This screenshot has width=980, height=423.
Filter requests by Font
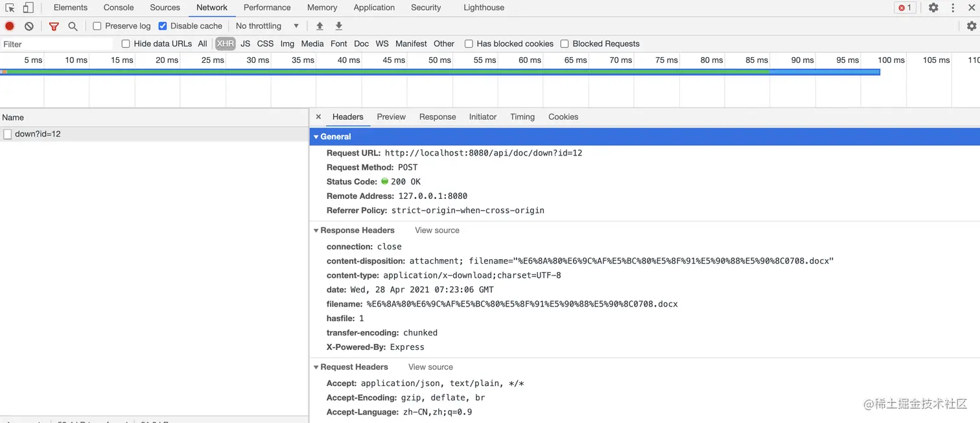[339, 43]
